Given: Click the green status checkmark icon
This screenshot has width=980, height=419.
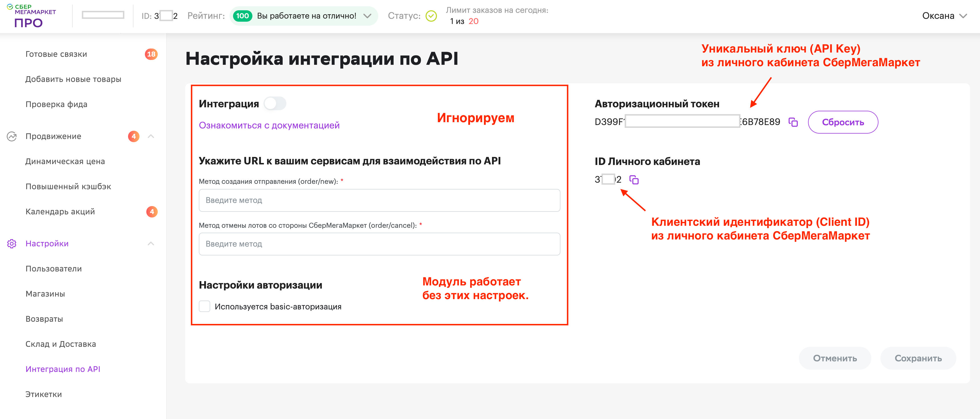Looking at the screenshot, I should tap(431, 16).
